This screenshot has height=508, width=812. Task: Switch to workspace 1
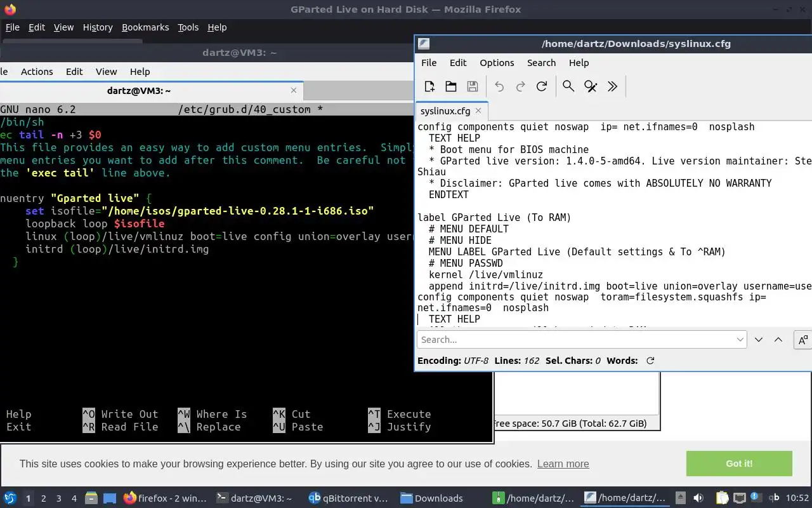point(28,498)
